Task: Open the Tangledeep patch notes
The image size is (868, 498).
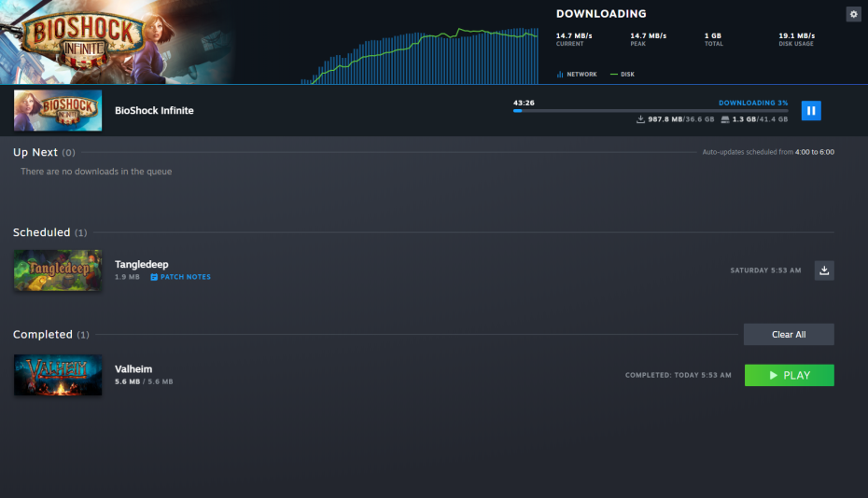Action: click(x=180, y=277)
